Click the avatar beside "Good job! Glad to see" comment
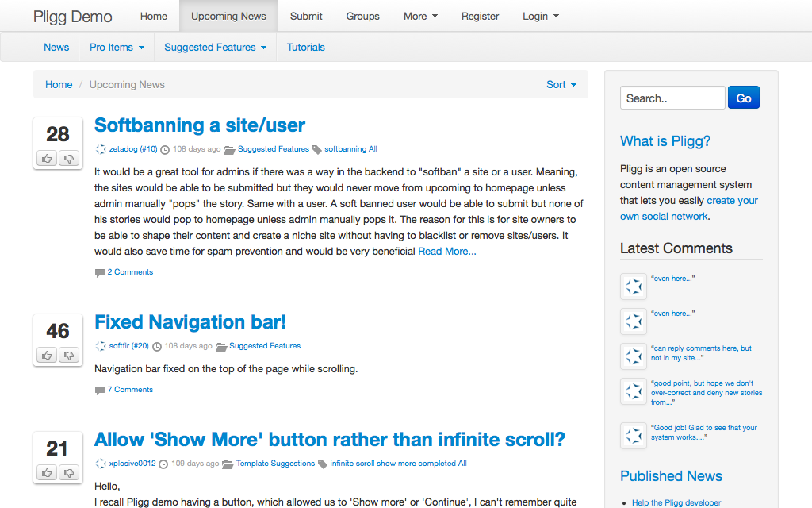 click(x=634, y=436)
